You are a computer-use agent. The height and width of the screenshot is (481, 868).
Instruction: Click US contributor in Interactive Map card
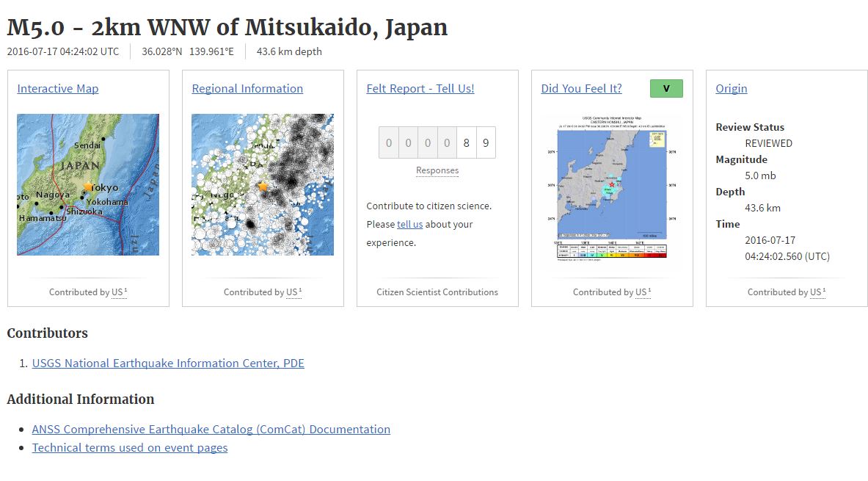click(117, 292)
